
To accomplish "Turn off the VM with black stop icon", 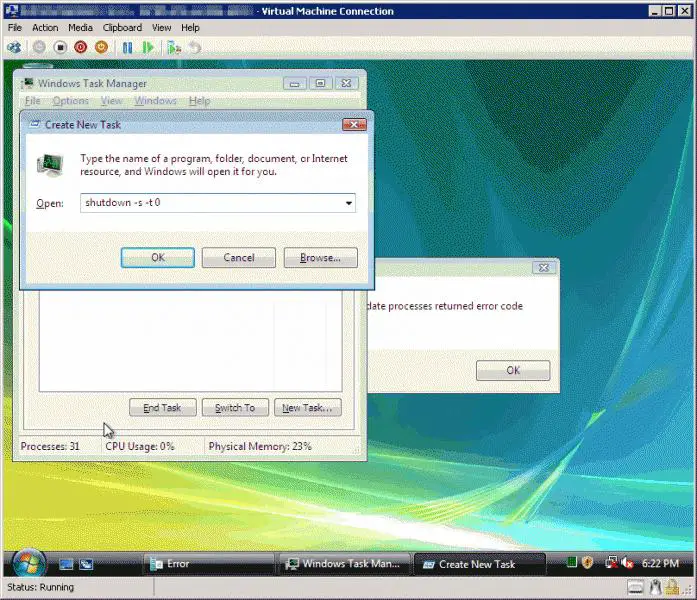I will click(60, 47).
